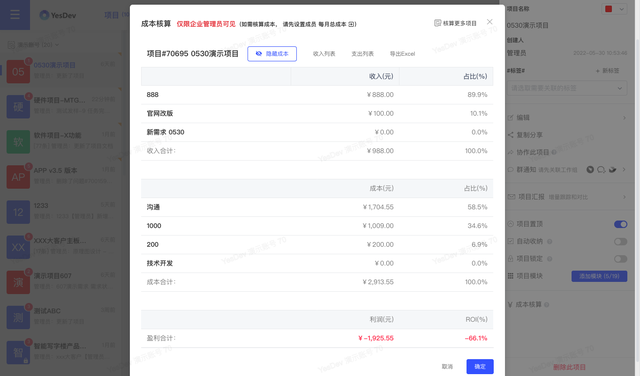
Task: Enable the 项目锁定 switch
Action: 620,259
